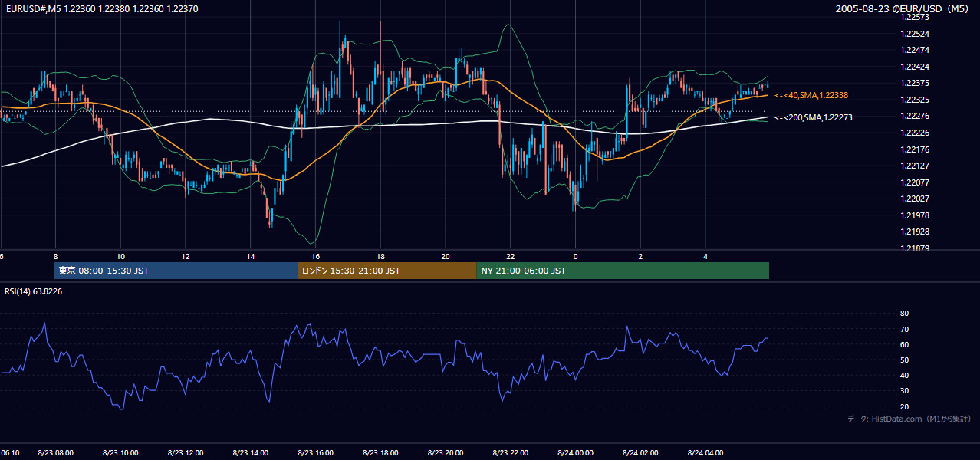Screen dimensions: 980x460
Task: Click price level 1.22127 on the price axis
Action: (916, 166)
